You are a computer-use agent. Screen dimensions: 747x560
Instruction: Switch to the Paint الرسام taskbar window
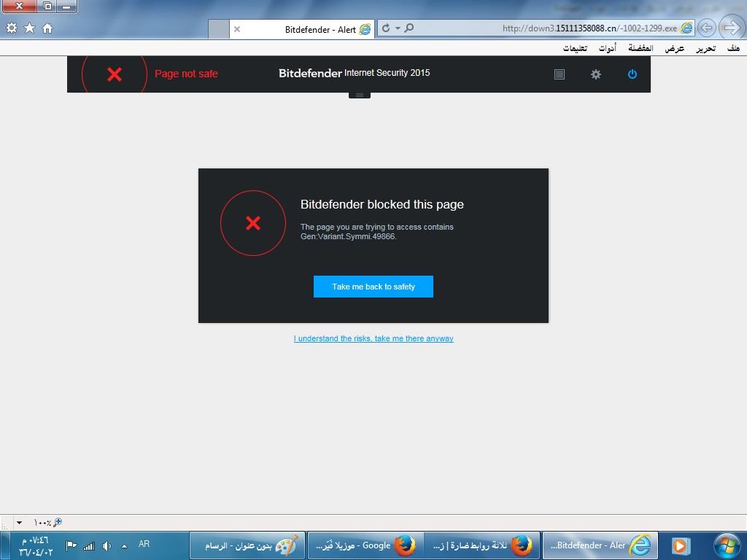click(x=247, y=545)
